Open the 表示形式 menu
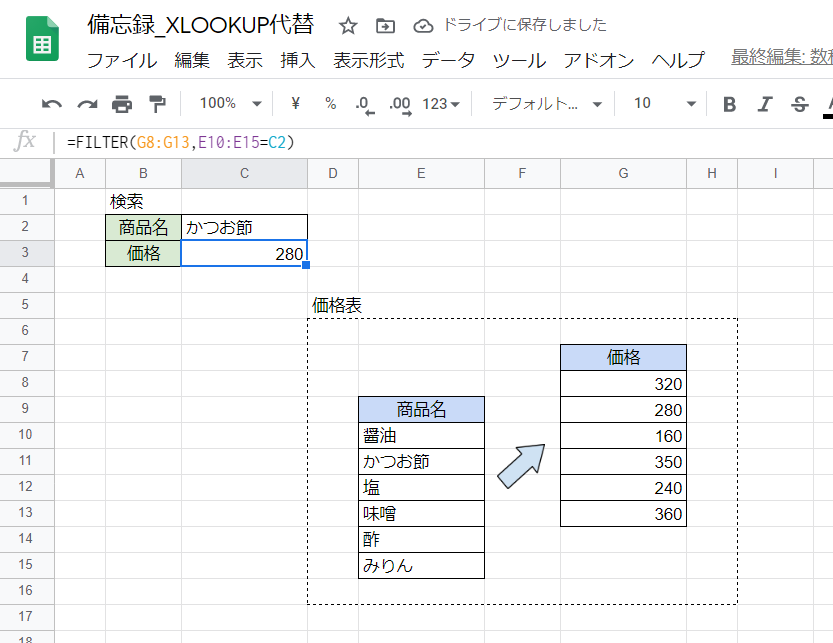The width and height of the screenshot is (833, 643). pos(369,60)
